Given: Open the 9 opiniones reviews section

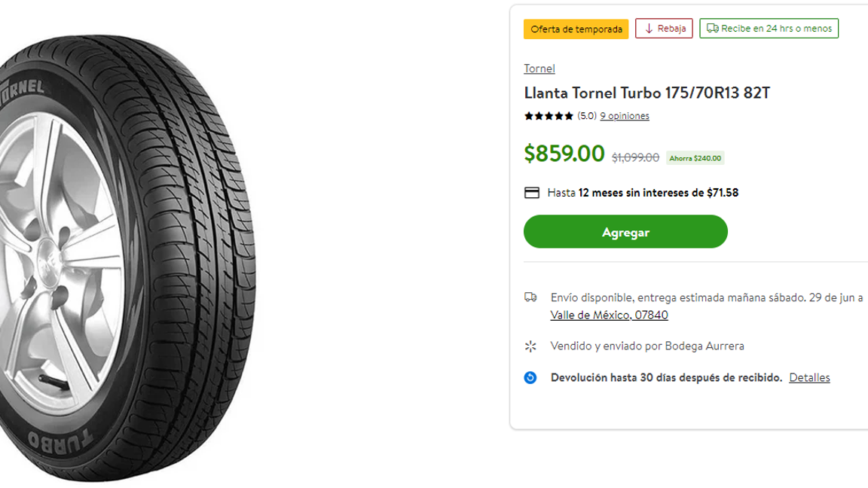Looking at the screenshot, I should coord(624,116).
